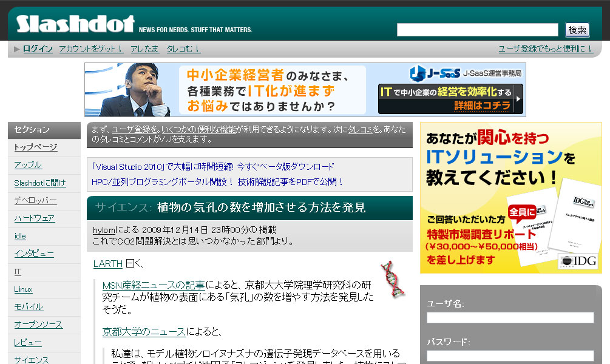610x364 pixels.
Task: Click the search text field
Action: click(x=477, y=30)
